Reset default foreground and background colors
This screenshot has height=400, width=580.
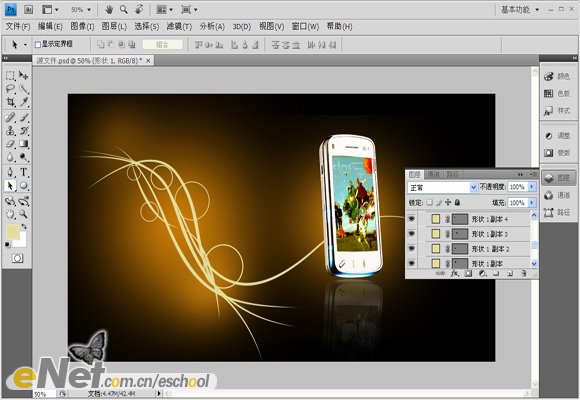point(7,245)
